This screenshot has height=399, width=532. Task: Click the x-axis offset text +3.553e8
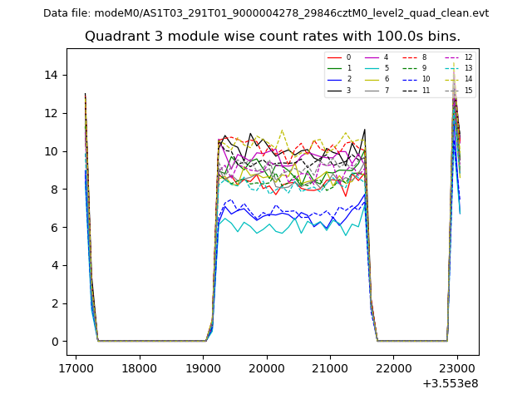point(451,383)
